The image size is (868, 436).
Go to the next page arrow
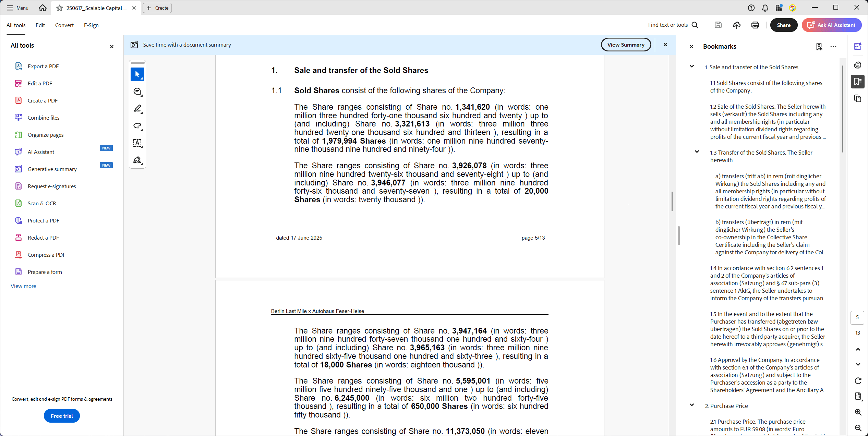858,364
